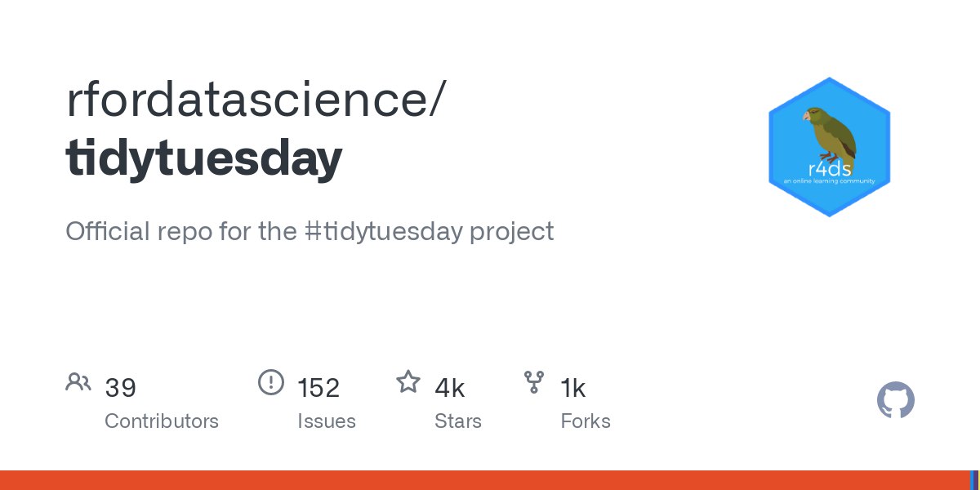Click the 1k forks count
The width and height of the screenshot is (980, 490).
pyautogui.click(x=573, y=388)
